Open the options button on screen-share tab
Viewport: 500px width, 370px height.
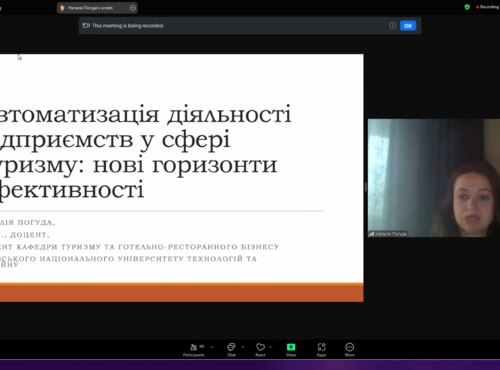tap(133, 8)
